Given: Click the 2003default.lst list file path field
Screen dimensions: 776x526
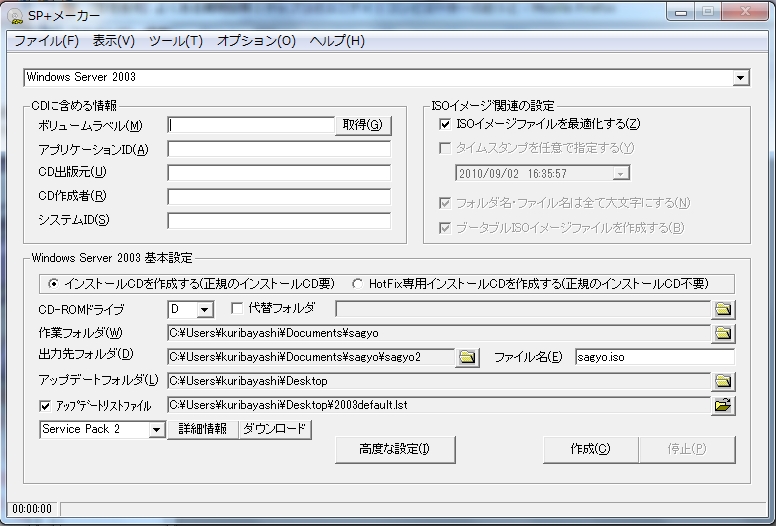Looking at the screenshot, I should tap(439, 405).
